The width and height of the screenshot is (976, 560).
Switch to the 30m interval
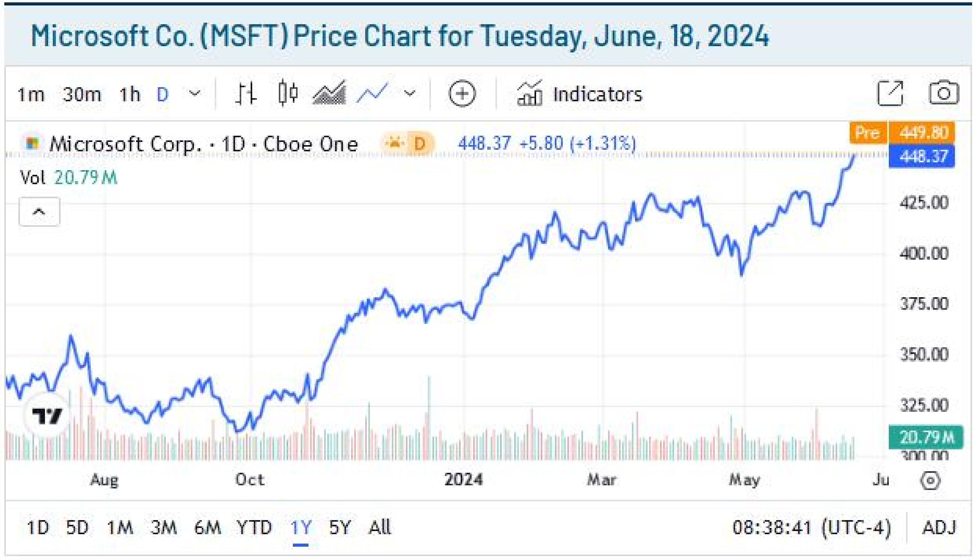(82, 94)
